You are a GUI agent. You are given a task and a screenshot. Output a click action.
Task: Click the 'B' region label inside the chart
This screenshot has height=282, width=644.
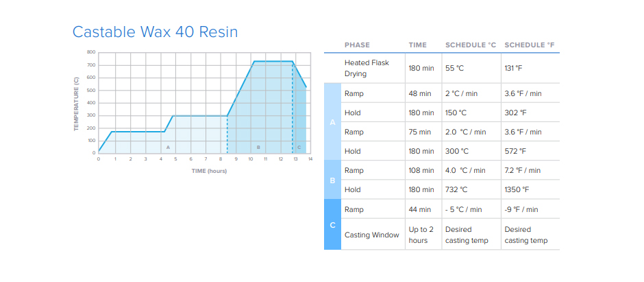tap(258, 147)
